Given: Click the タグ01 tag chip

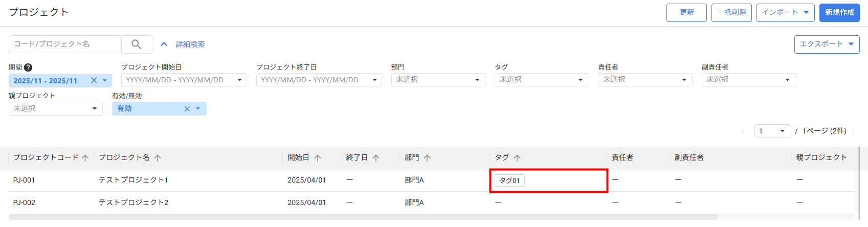Looking at the screenshot, I should point(509,180).
